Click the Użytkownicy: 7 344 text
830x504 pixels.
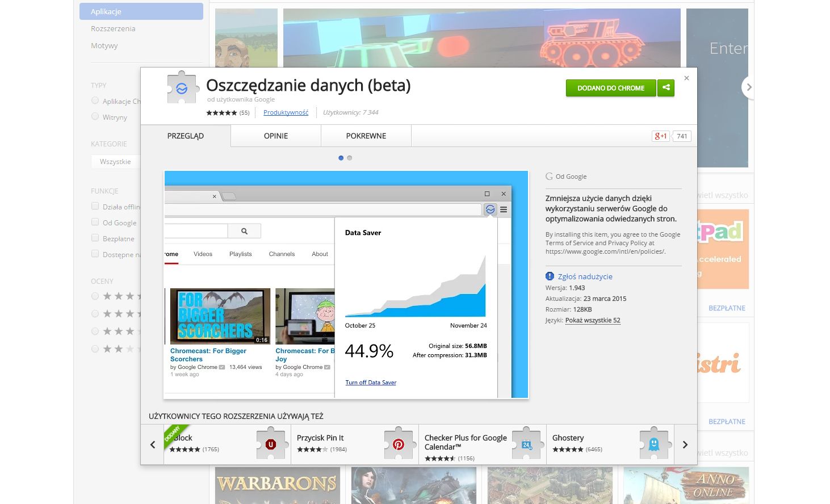point(350,112)
